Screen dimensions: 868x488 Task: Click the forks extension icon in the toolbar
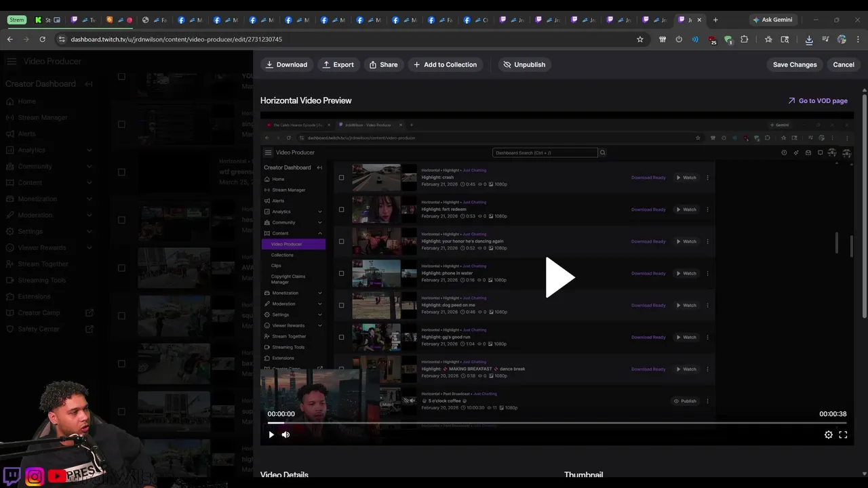click(663, 39)
